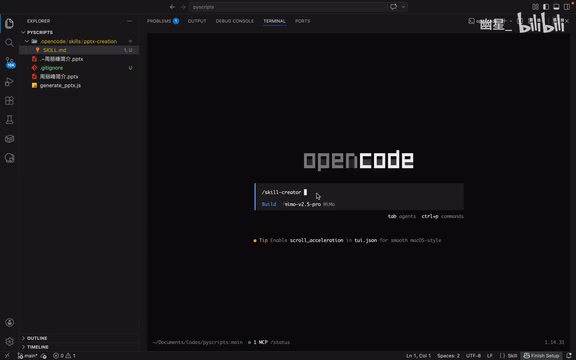Go back with the navigation arrow
576x360 pixels.
pos(172,7)
